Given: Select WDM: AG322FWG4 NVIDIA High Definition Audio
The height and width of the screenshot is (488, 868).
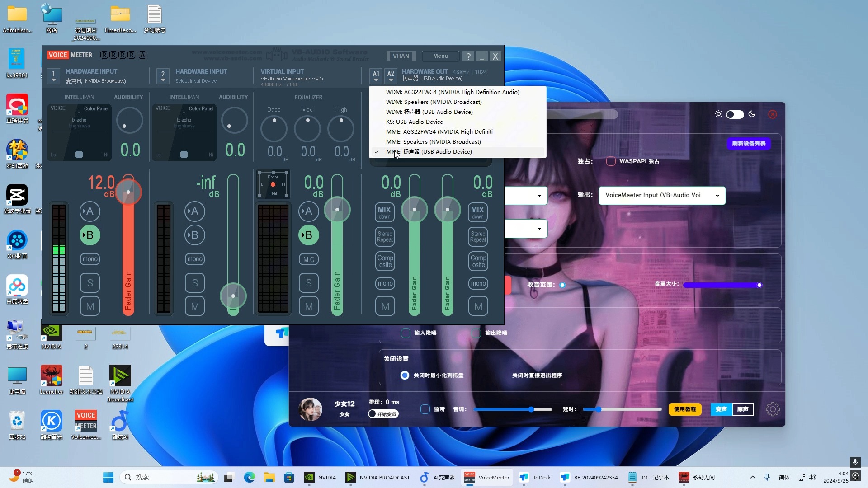Looking at the screenshot, I should (458, 92).
